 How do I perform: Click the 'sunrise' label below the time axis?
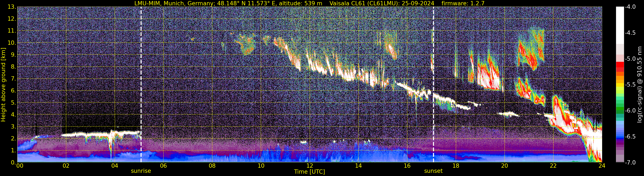141,171
